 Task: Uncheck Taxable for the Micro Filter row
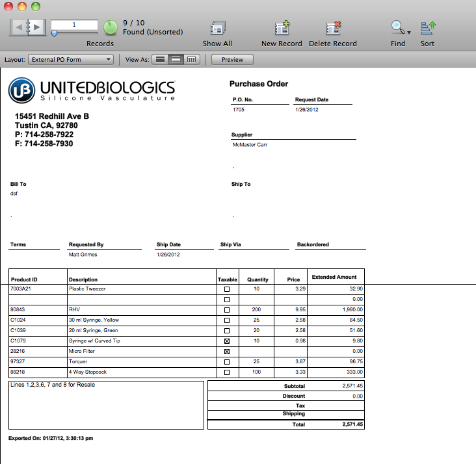click(x=227, y=351)
